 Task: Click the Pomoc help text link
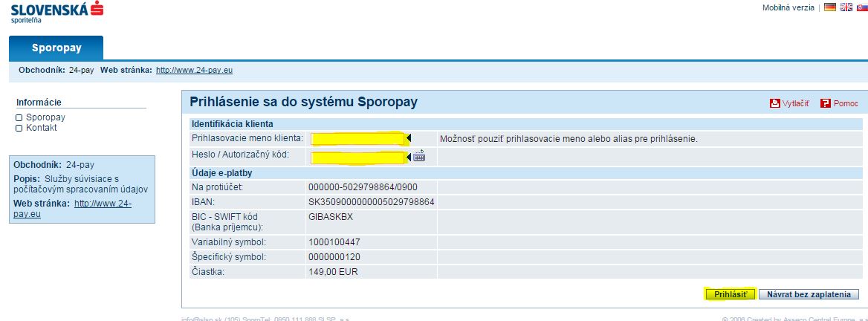coord(846,104)
